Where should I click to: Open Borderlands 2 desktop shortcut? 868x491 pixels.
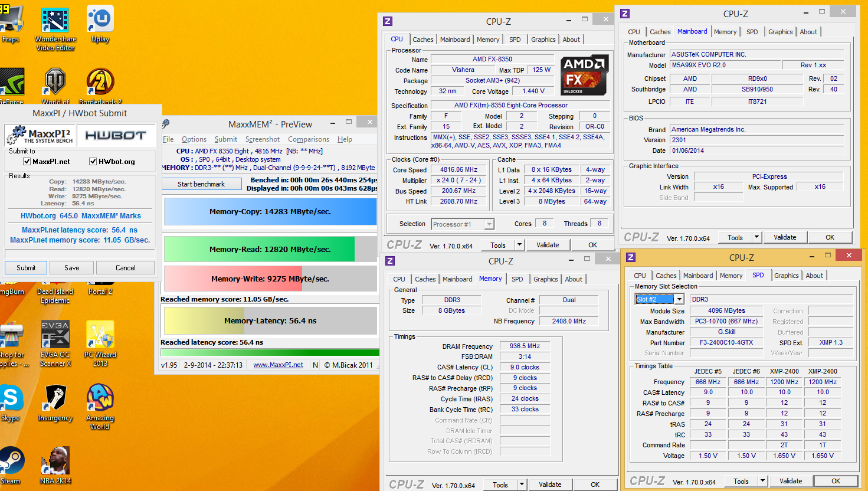[x=100, y=86]
